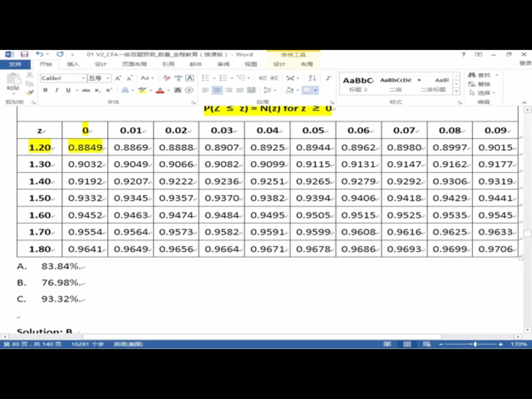The height and width of the screenshot is (399, 532).
Task: Click the 替换 Replace button
Action: [x=479, y=84]
